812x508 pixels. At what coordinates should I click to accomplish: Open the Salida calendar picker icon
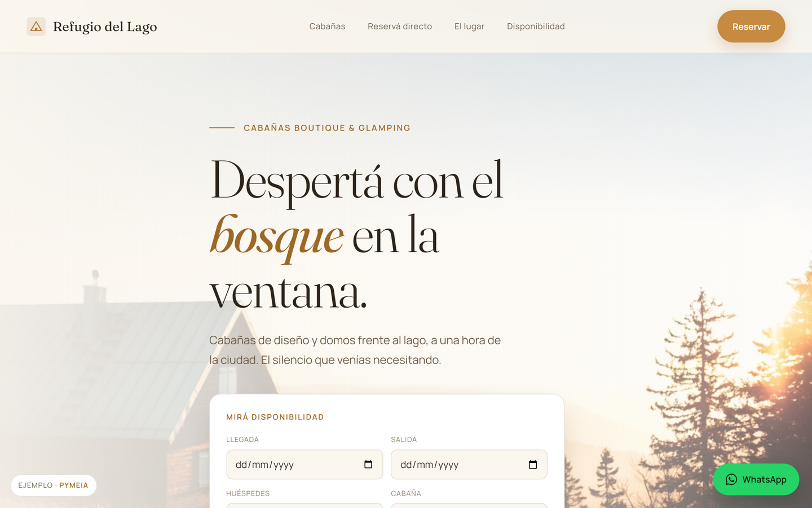[533, 465]
